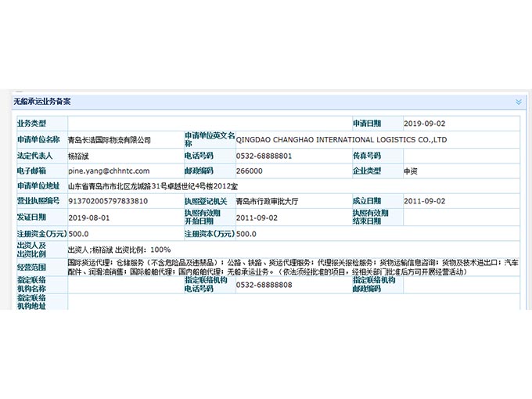Click the 执照有效期结束日期 label
Screen dimensions: 532x399
(x=371, y=217)
